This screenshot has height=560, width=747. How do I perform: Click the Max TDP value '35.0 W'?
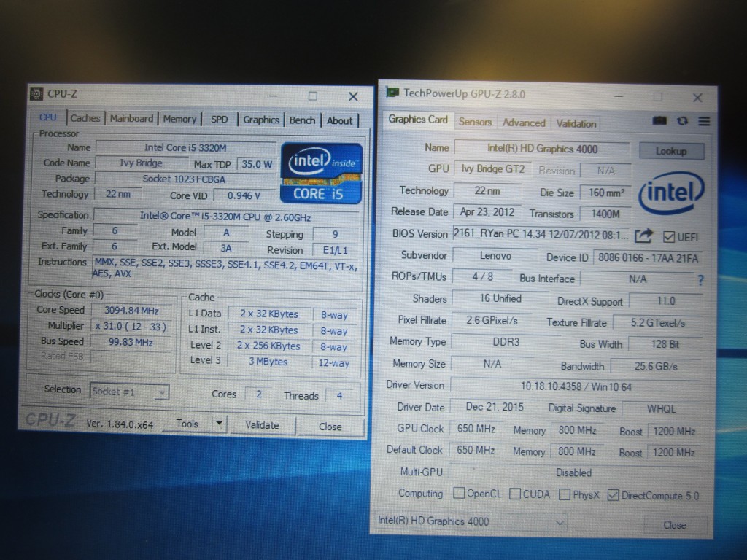257,164
